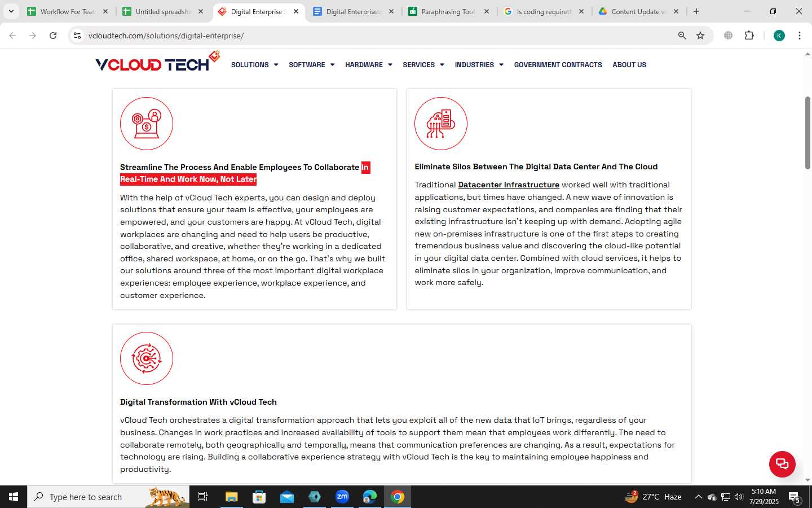View site information icon in address bar
This screenshot has height=508, width=812.
77,36
